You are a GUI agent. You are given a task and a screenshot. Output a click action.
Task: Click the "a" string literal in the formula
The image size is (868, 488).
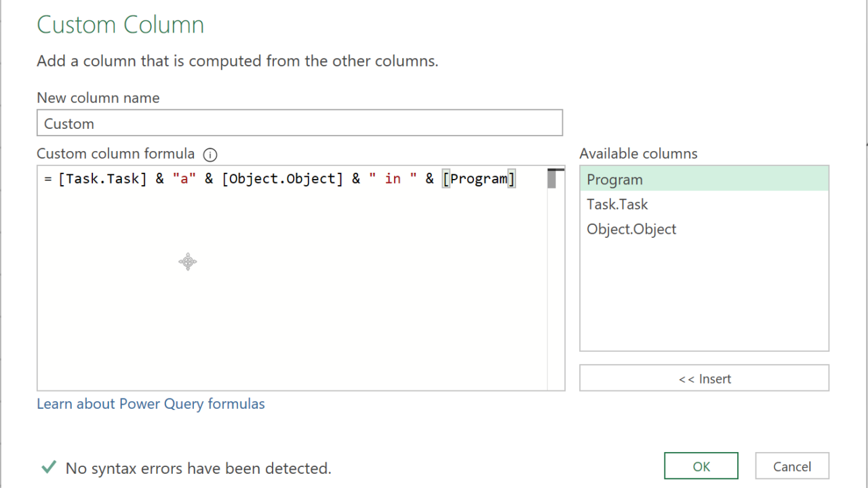pyautogui.click(x=180, y=179)
